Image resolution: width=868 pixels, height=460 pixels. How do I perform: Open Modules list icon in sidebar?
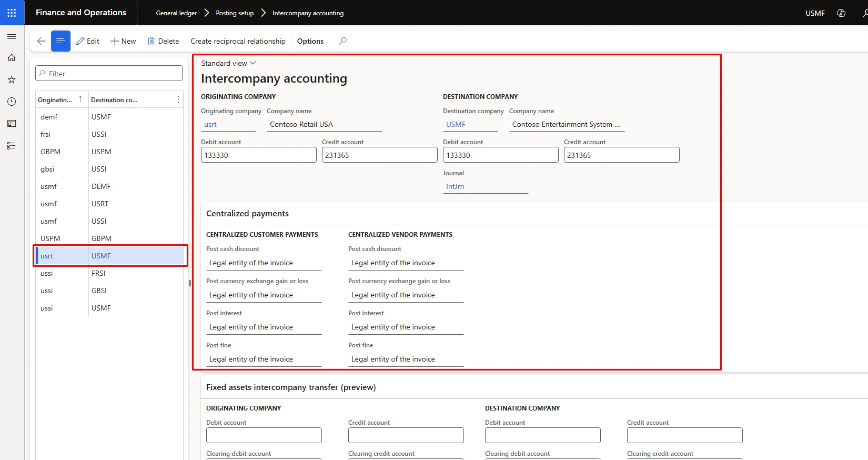(x=12, y=146)
